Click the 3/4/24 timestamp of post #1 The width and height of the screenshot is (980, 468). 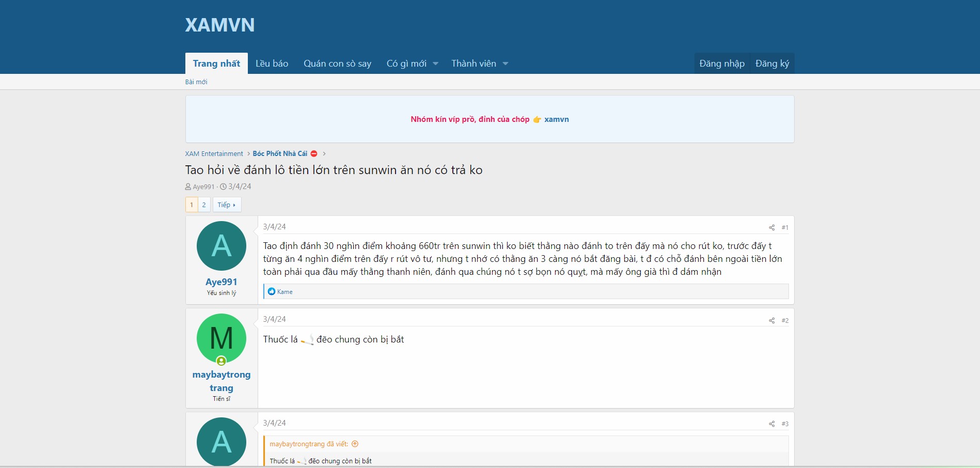tap(274, 227)
